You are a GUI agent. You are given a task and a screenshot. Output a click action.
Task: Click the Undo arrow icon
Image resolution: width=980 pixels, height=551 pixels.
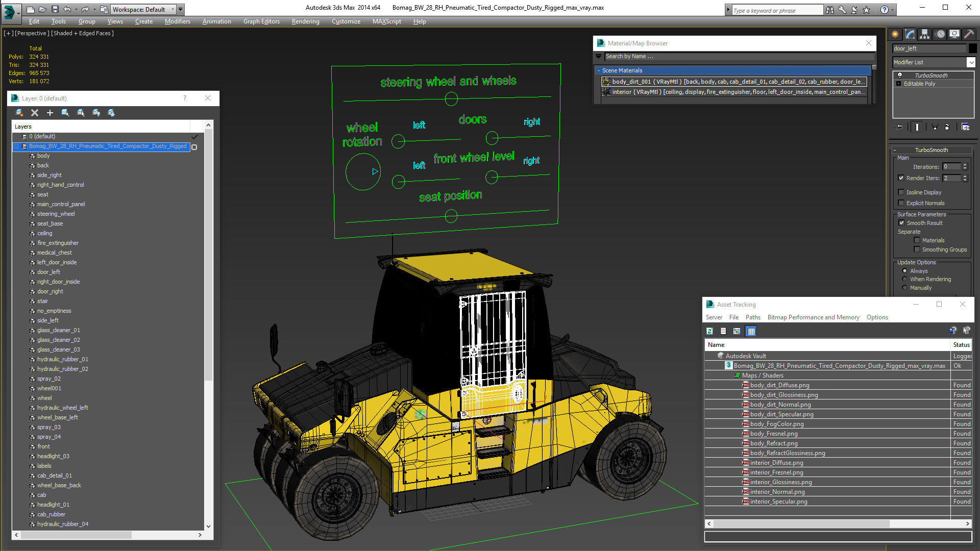coord(67,9)
